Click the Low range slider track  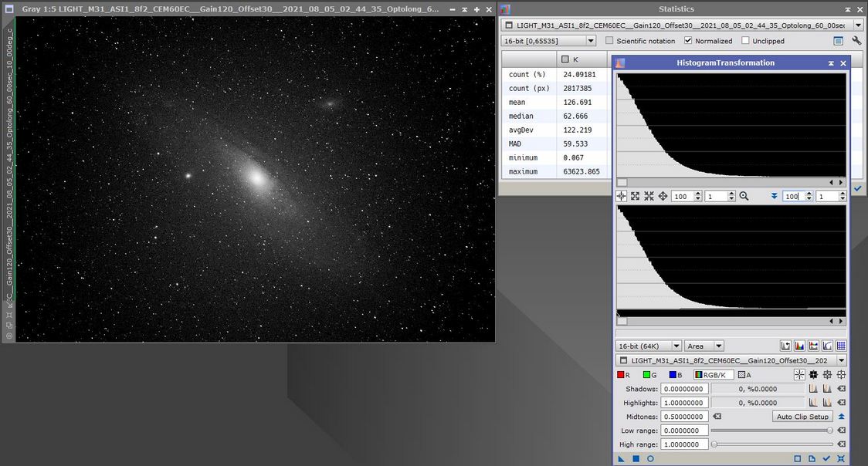click(x=771, y=431)
